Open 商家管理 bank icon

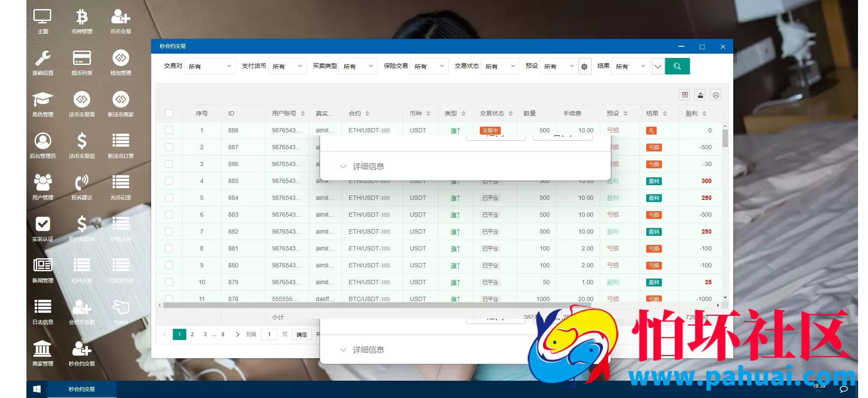(x=42, y=354)
